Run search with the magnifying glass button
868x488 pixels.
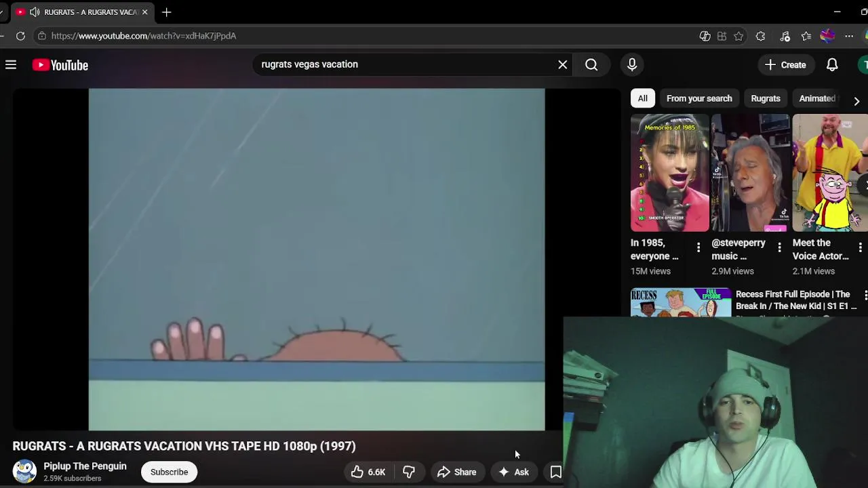coord(591,64)
